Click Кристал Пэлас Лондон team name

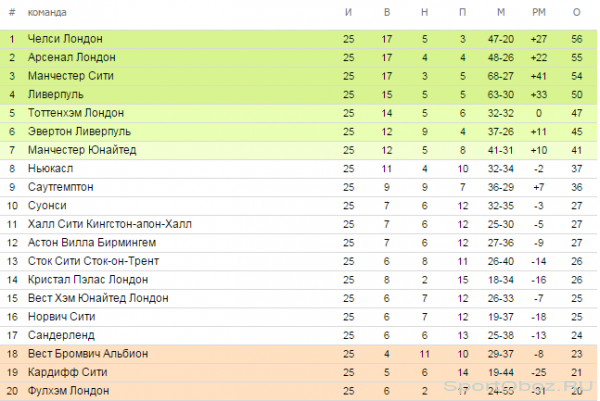88,280
